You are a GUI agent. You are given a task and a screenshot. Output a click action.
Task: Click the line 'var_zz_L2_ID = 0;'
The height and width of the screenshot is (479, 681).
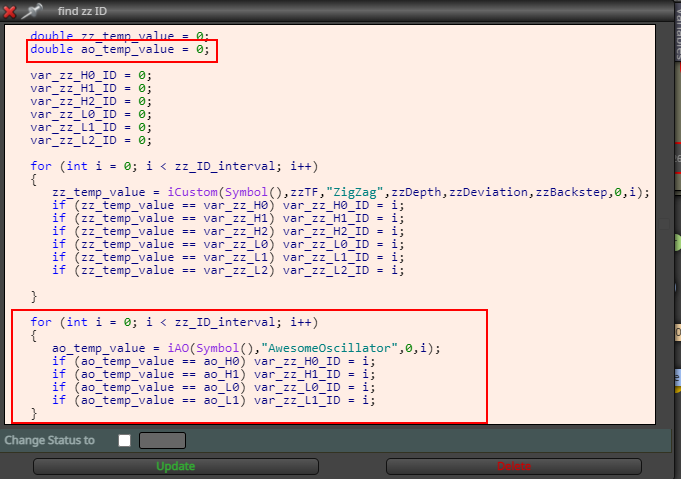point(91,141)
